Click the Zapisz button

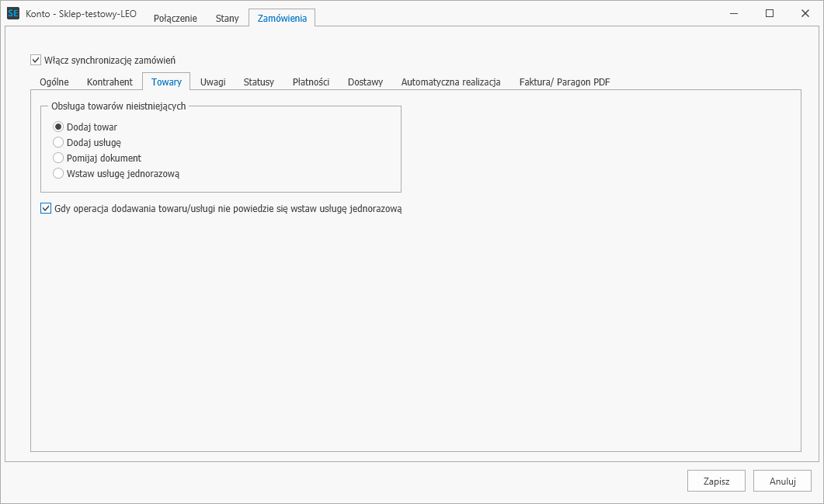(x=716, y=481)
